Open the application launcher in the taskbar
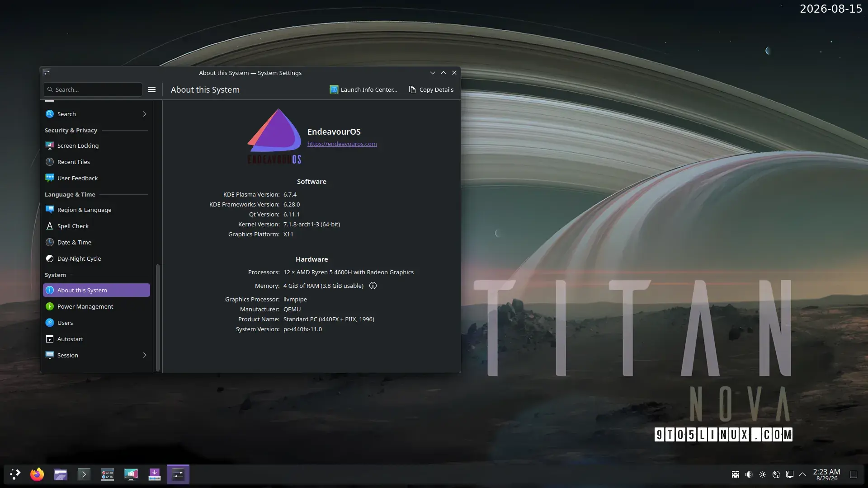Screen dimensions: 868x488 [x=15, y=474]
